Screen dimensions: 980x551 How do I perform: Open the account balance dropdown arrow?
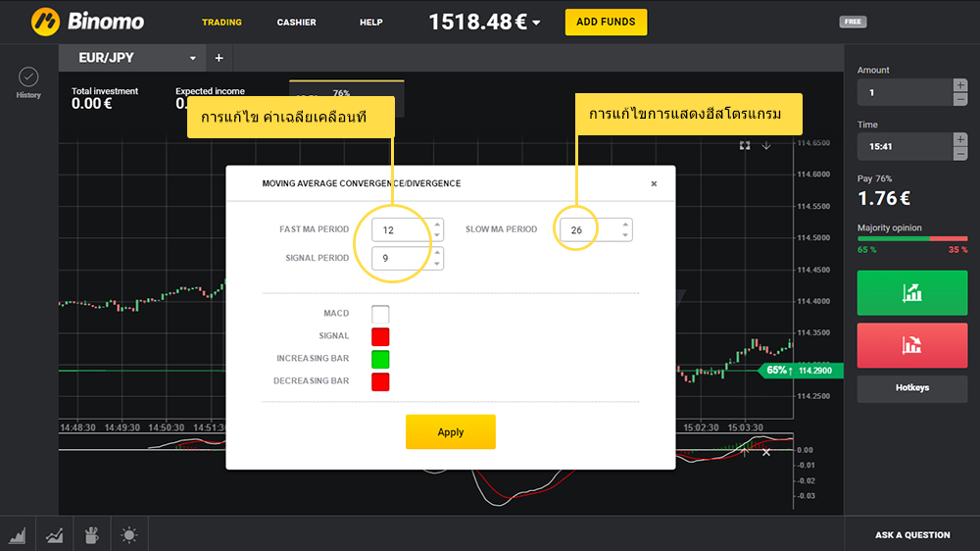point(536,23)
